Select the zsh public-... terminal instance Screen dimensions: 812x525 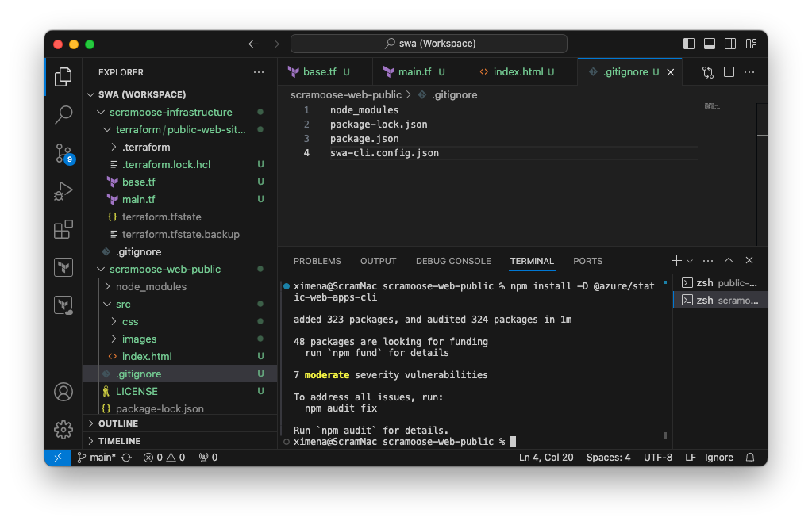tap(721, 283)
